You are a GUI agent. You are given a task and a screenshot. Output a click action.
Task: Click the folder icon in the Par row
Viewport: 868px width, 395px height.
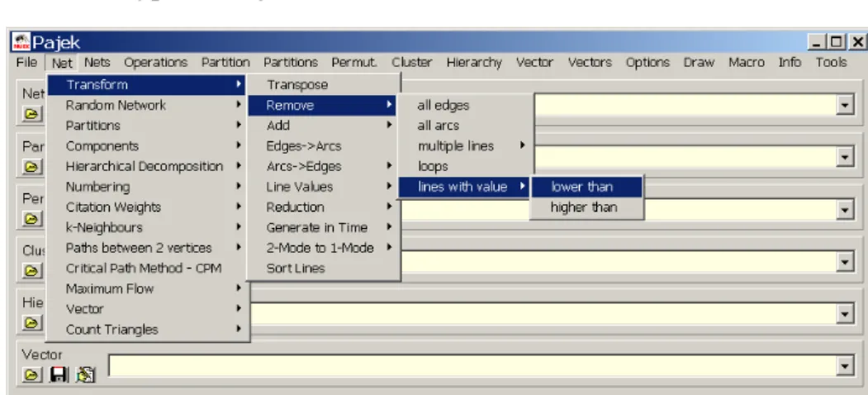[31, 166]
